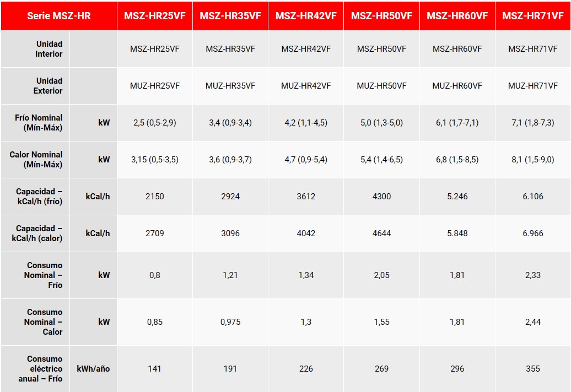Click cooling consumption value 1,21
This screenshot has width=571, height=392.
pos(230,275)
